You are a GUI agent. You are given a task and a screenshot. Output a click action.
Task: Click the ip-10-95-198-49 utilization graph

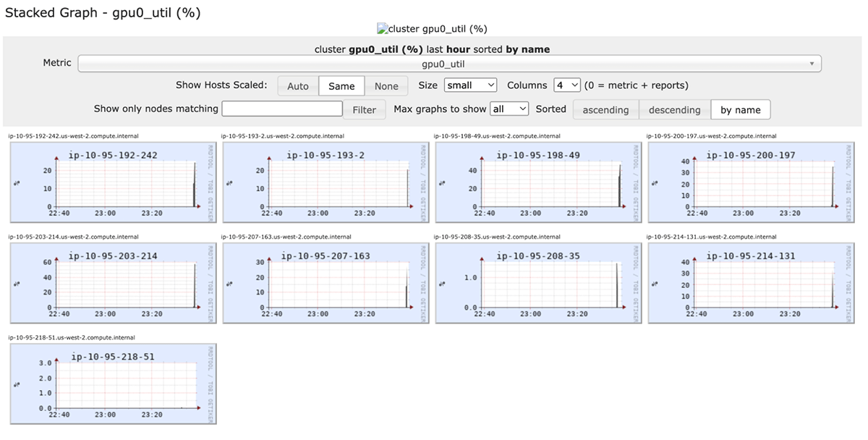point(538,182)
